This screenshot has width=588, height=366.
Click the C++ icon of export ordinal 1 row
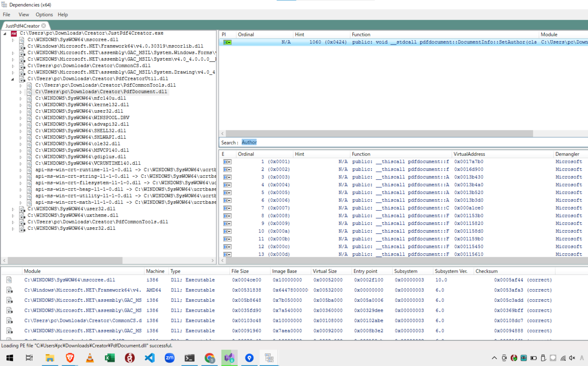point(227,162)
